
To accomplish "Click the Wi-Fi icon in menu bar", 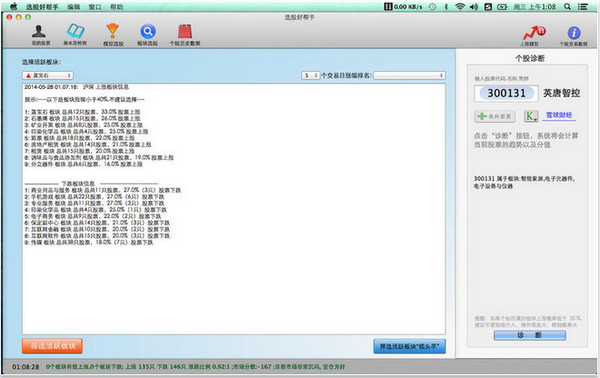I will click(x=460, y=7).
